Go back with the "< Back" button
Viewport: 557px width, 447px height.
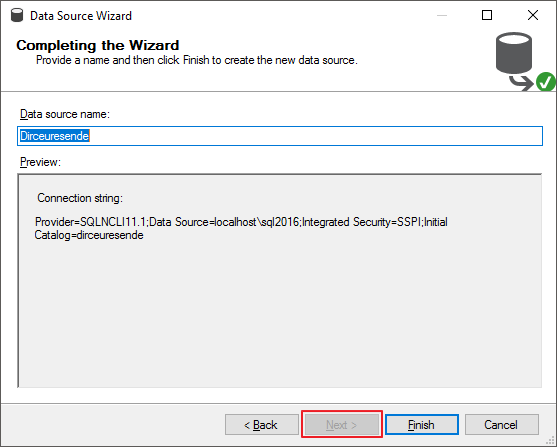pyautogui.click(x=262, y=425)
